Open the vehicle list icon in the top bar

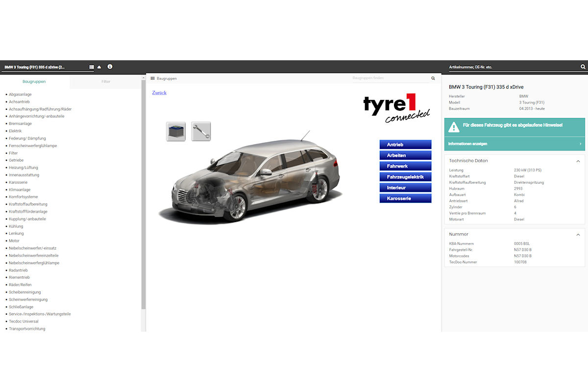click(92, 67)
